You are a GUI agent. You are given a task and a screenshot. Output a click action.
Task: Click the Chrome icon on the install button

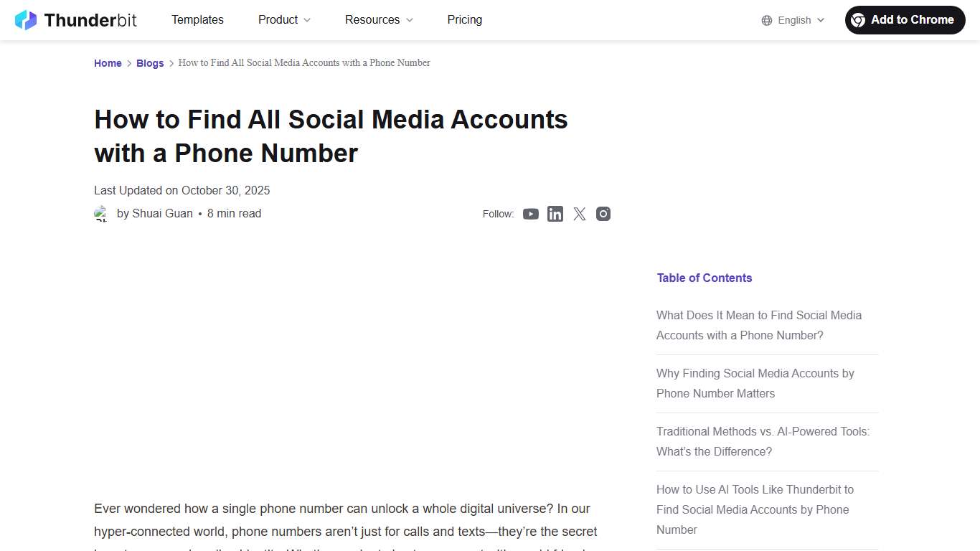859,20
